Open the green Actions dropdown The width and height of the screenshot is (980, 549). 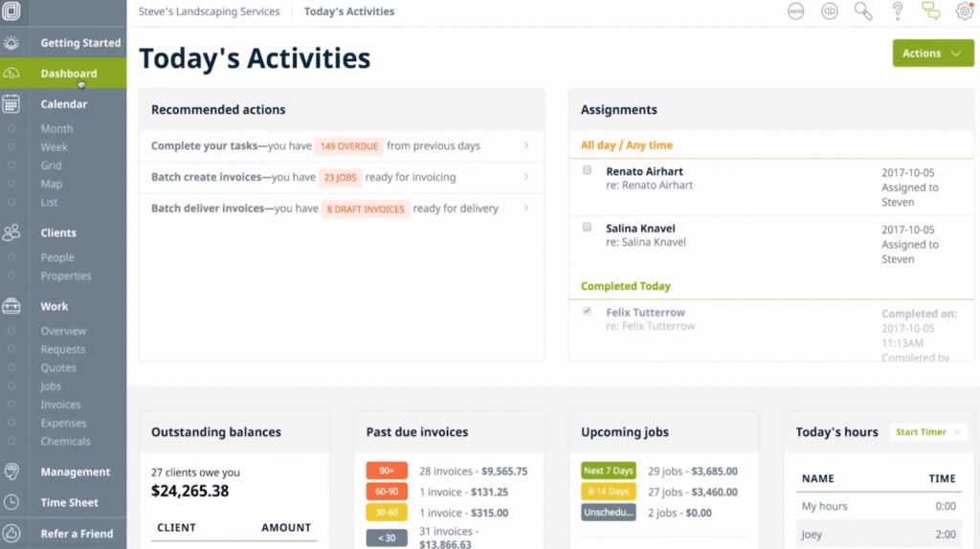point(932,54)
